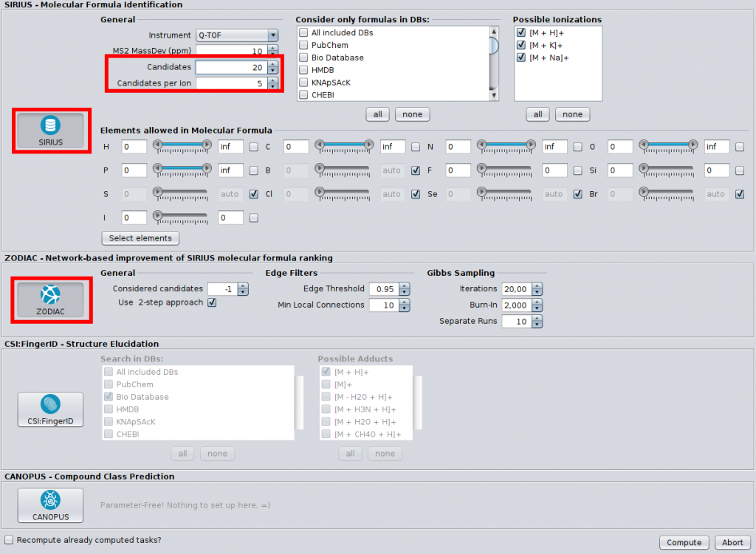
Task: Check Bio Database in SIRIUS list
Action: click(303, 58)
